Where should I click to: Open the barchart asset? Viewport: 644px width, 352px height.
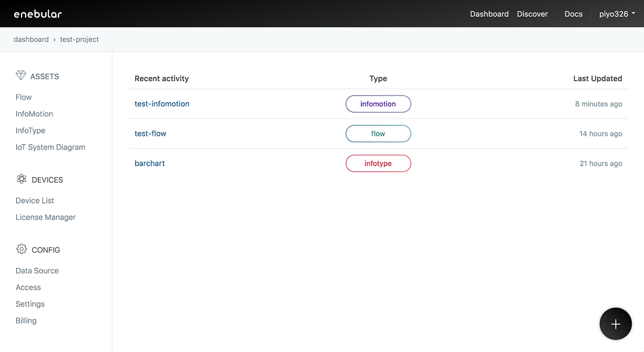pyautogui.click(x=150, y=163)
